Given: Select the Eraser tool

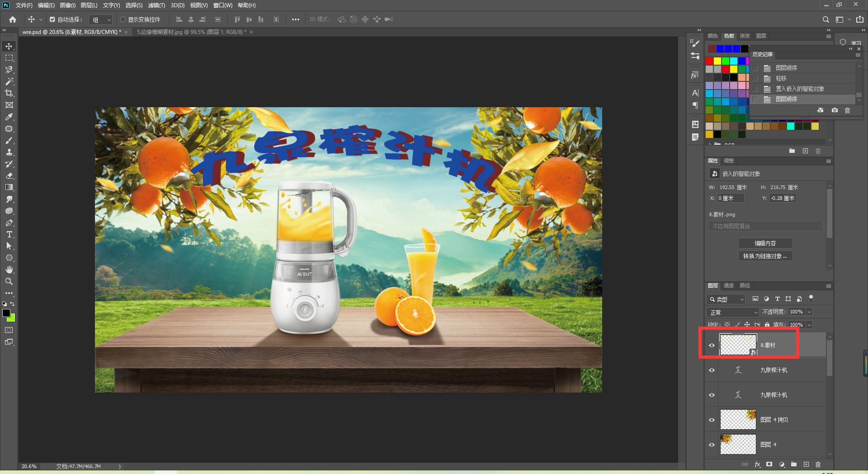Looking at the screenshot, I should pos(9,175).
